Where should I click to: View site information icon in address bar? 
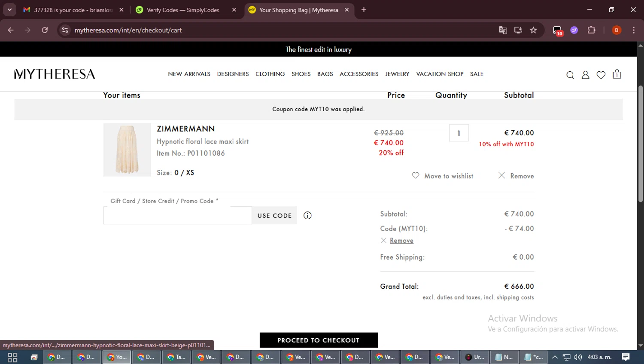pos(65,30)
